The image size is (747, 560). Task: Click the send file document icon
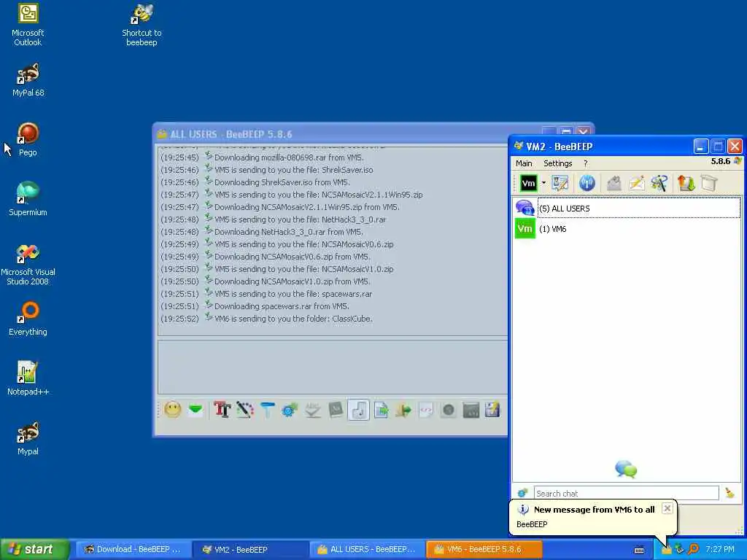pyautogui.click(x=381, y=410)
